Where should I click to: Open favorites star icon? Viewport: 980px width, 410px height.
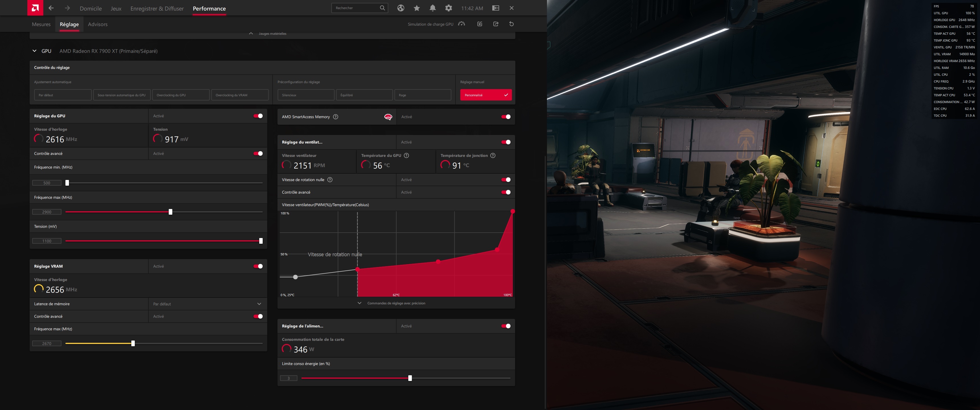416,8
